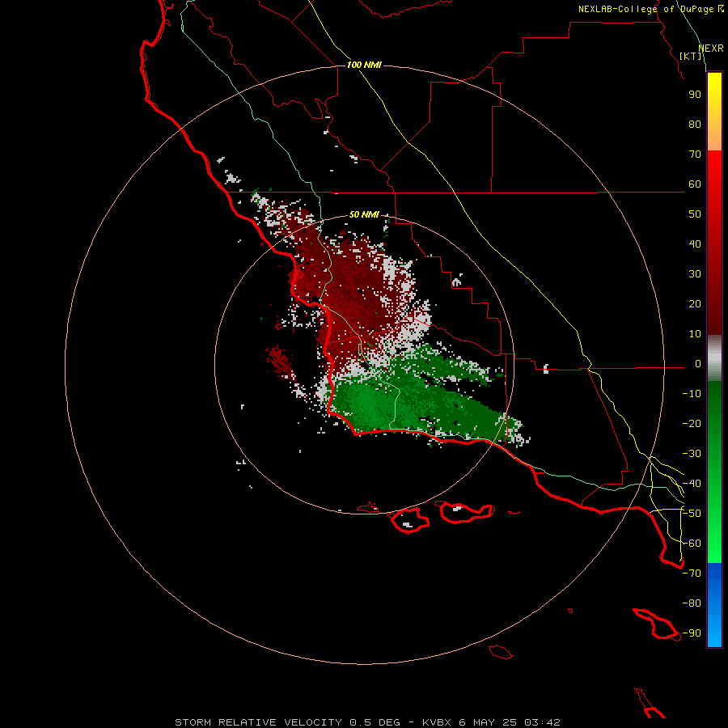This screenshot has height=728, width=728.
Task: Click the KT units label above color scale
Action: point(691,56)
